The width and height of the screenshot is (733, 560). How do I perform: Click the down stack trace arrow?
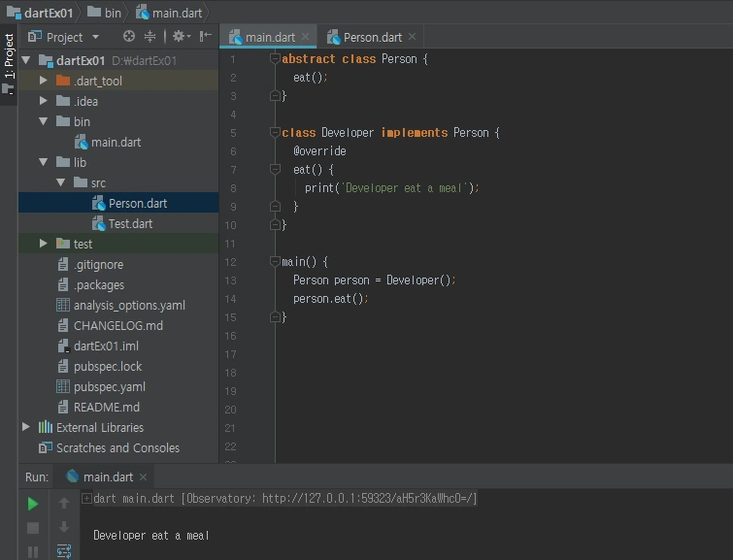(x=64, y=528)
